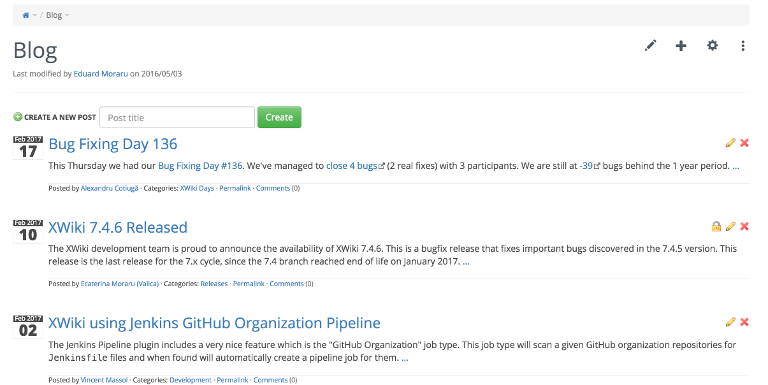
Task: Expand the Blog breadcrumb dropdown arrow
Action: click(67, 16)
